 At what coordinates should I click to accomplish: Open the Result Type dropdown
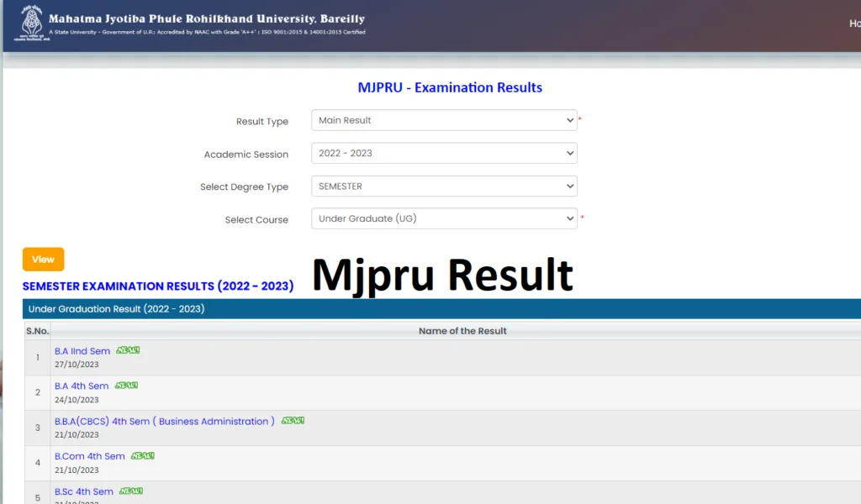444,121
